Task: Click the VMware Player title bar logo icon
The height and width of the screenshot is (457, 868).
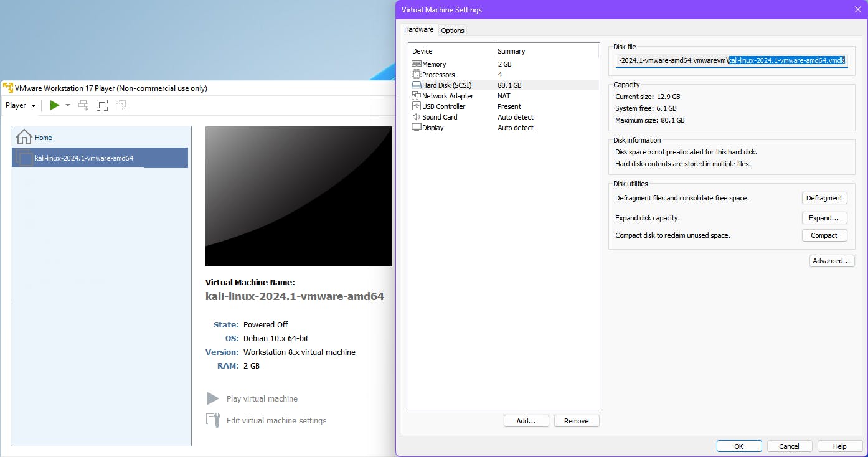Action: click(8, 88)
